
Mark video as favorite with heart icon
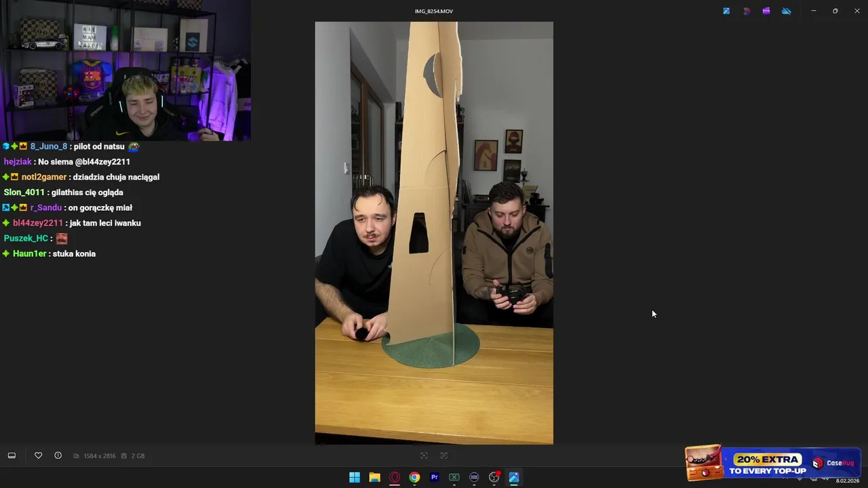[x=39, y=455]
